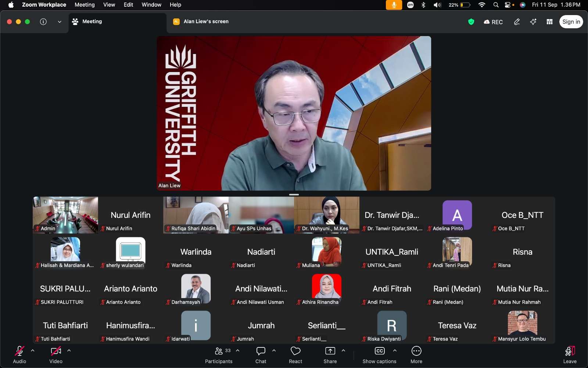The height and width of the screenshot is (368, 588).
Task: Open the Meeting menu in menu bar
Action: tap(85, 5)
